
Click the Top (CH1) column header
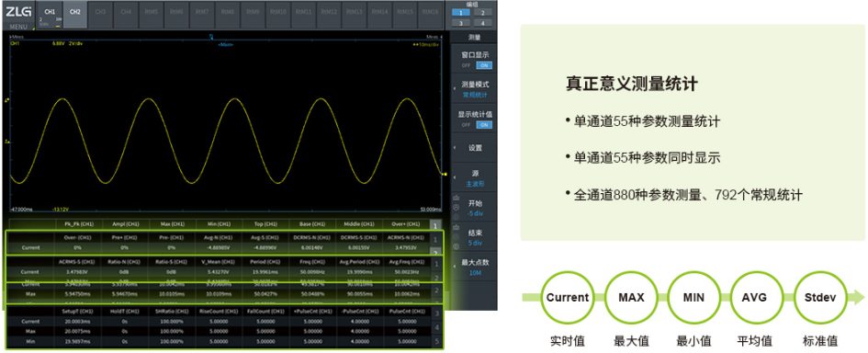coord(265,224)
